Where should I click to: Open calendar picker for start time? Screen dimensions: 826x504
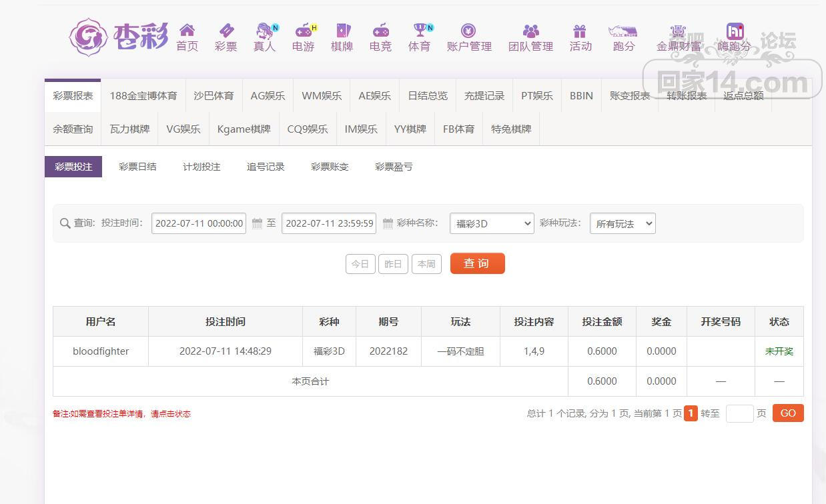(x=257, y=223)
